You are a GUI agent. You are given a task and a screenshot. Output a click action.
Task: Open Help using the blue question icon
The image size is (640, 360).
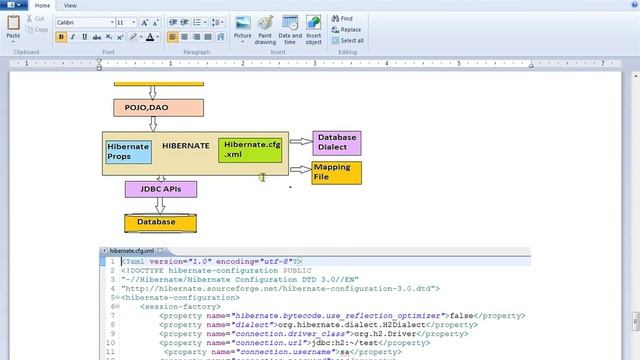[635, 4]
